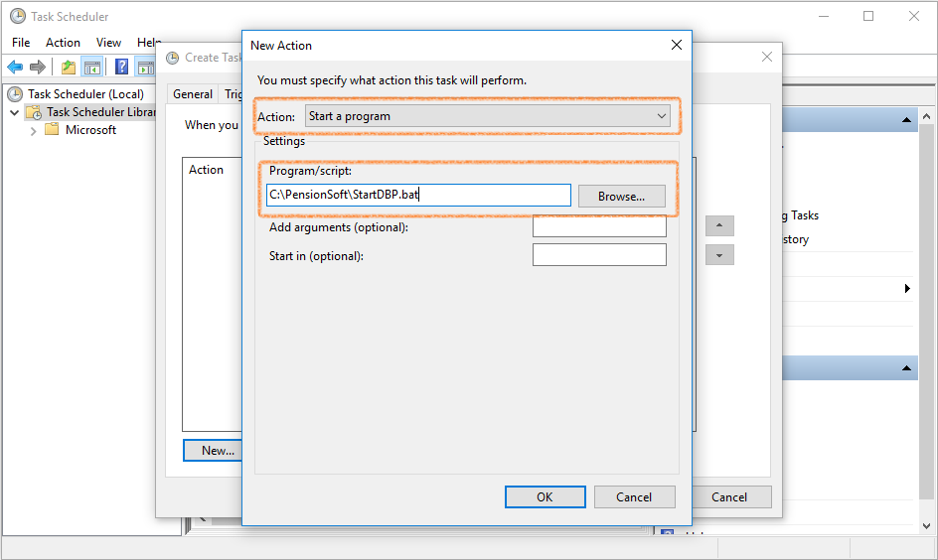Click the Task Scheduler (Local) clock icon
The width and height of the screenshot is (938, 560).
[x=15, y=94]
